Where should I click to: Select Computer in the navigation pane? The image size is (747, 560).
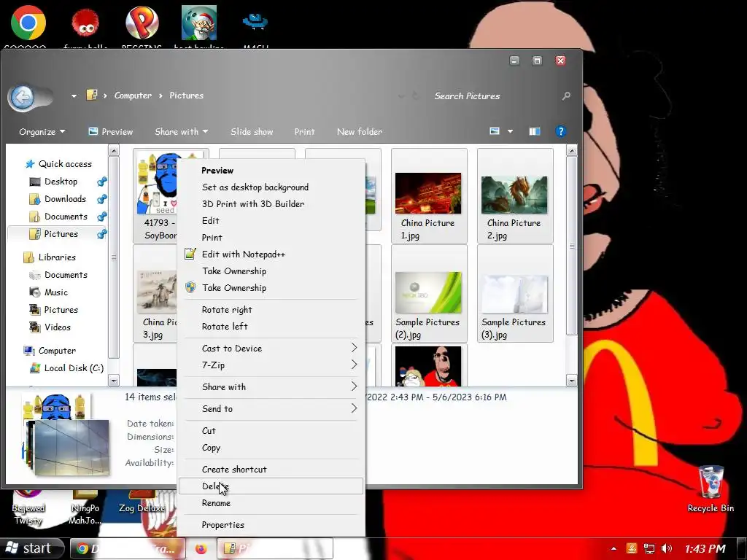point(57,351)
